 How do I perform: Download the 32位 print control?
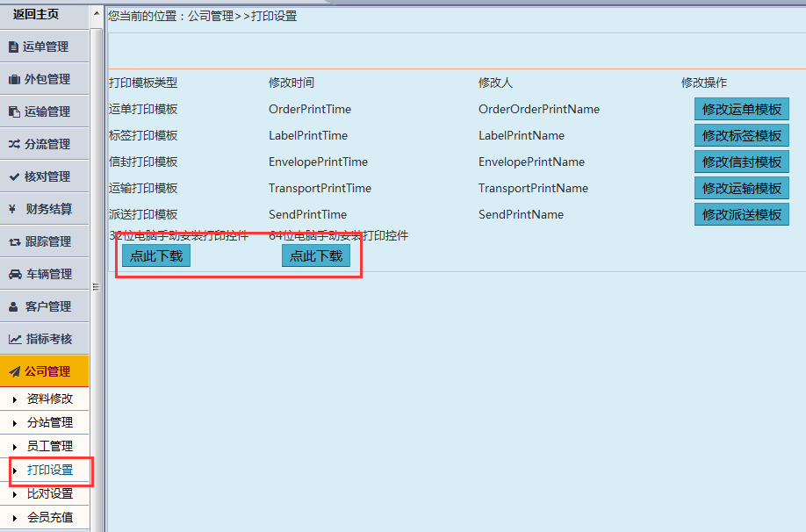coord(156,256)
